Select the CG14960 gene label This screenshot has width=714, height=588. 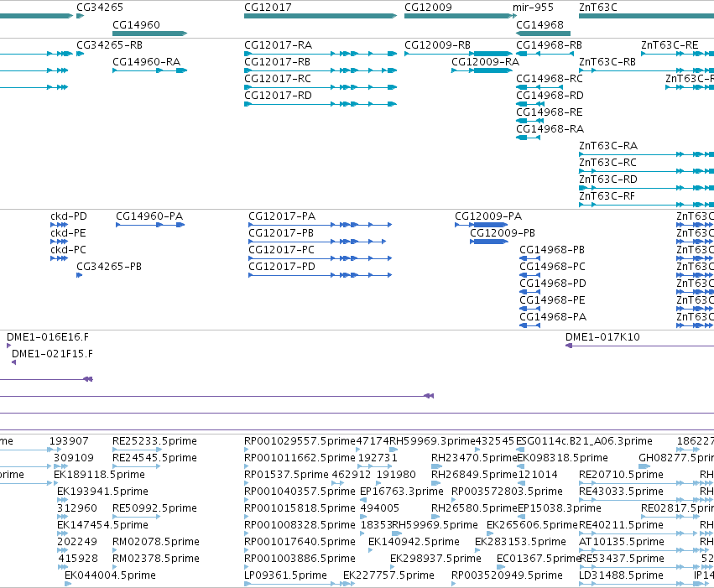coord(136,24)
